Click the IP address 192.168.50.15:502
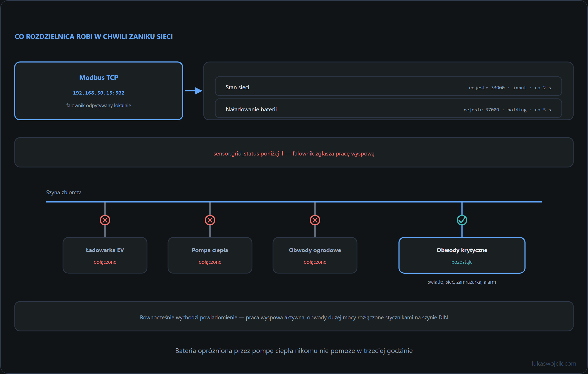The width and height of the screenshot is (588, 374). coord(99,93)
